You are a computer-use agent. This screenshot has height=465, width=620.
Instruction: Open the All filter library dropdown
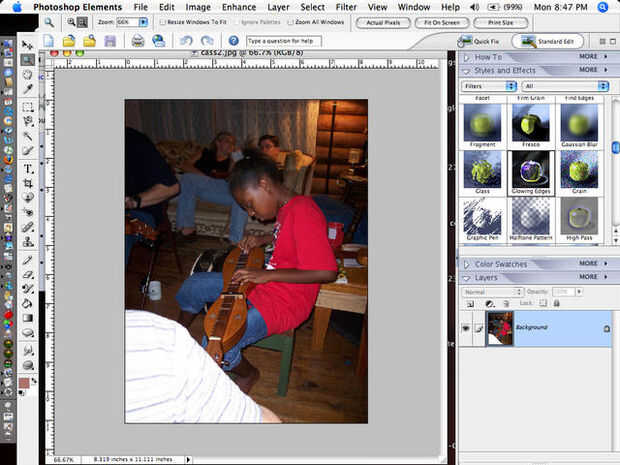(565, 86)
